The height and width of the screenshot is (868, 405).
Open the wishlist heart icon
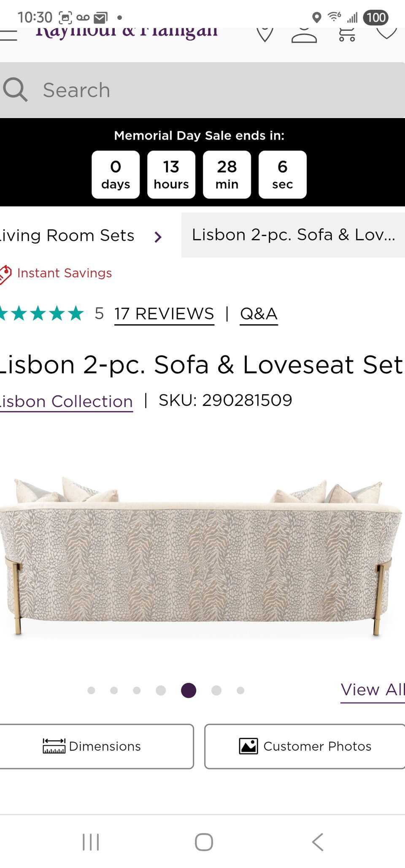point(386,33)
